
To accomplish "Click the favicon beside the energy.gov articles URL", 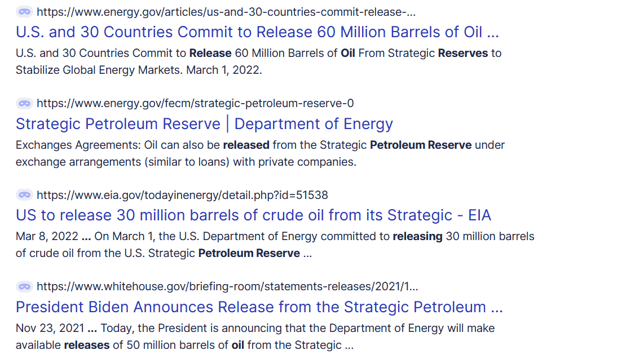I will (x=24, y=12).
